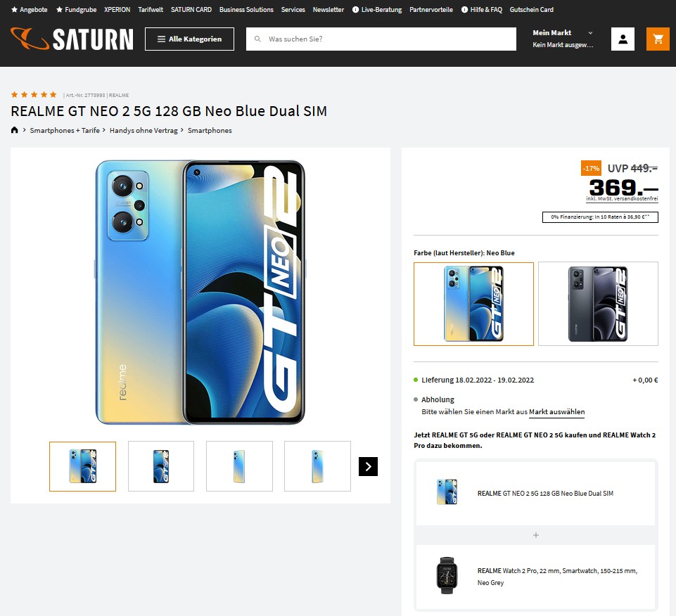
Task: Open the Fundgrube menu item
Action: pyautogui.click(x=76, y=10)
